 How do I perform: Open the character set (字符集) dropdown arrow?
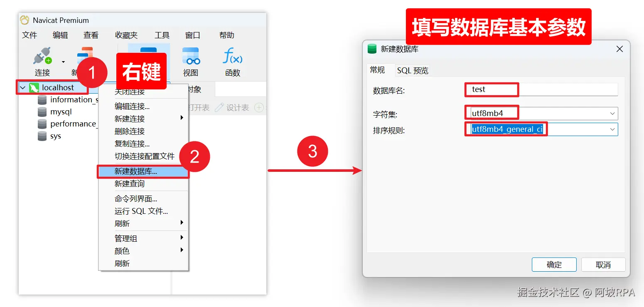pos(612,114)
